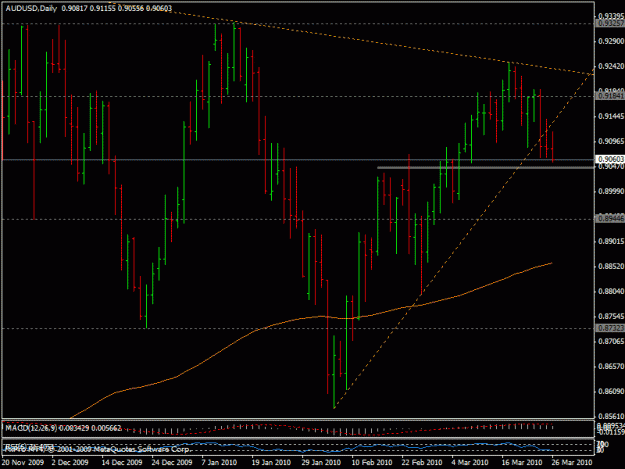Click the 0.87545 price axis label

coord(611,316)
